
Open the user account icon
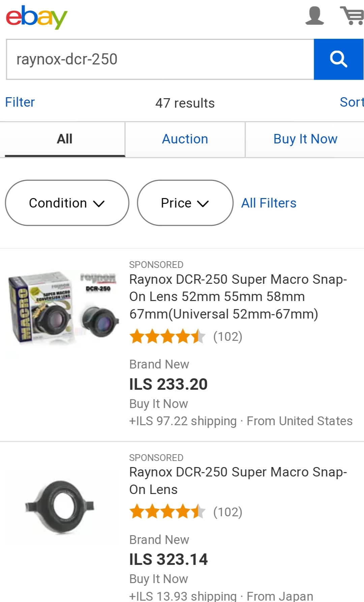click(314, 16)
